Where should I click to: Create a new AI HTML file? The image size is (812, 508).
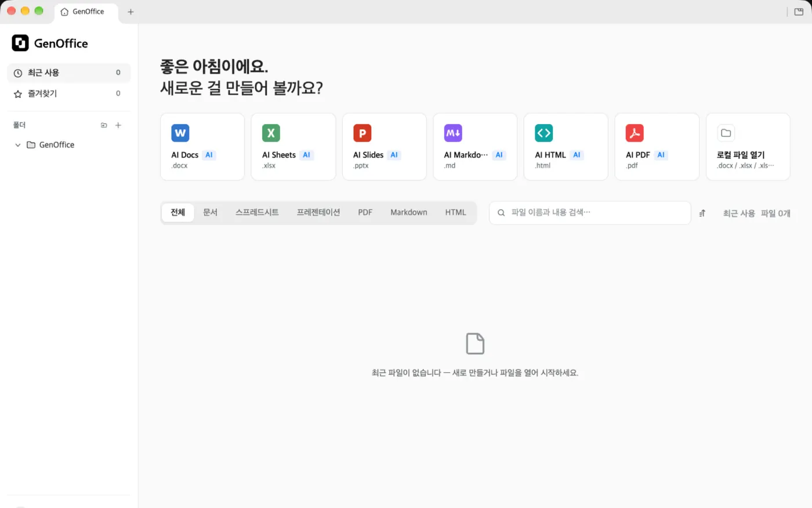566,147
